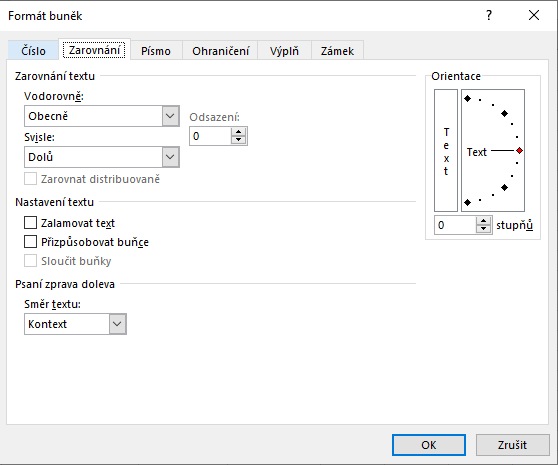Viewport: 558px width, 465px height.
Task: Open the Vodorovně alignment dropdown
Action: (x=102, y=116)
